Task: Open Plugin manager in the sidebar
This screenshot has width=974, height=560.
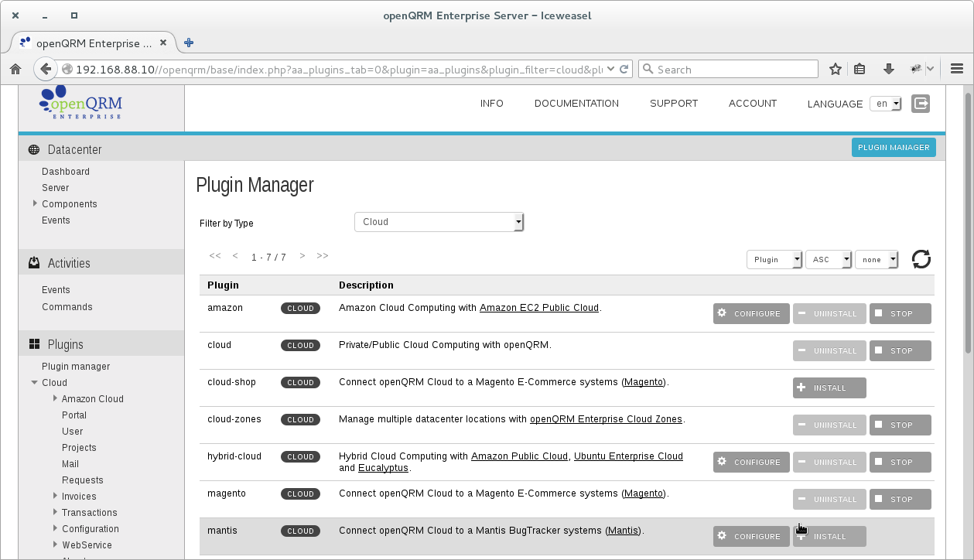Action: 76,367
